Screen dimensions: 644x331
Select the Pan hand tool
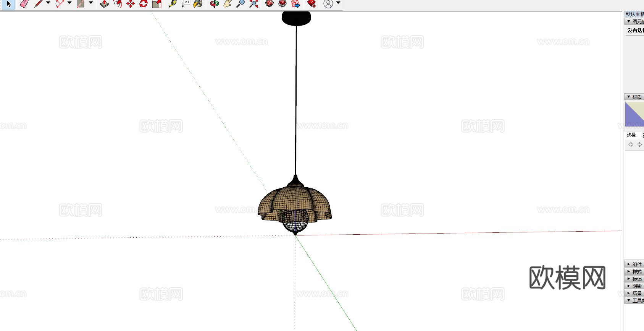pos(228,4)
